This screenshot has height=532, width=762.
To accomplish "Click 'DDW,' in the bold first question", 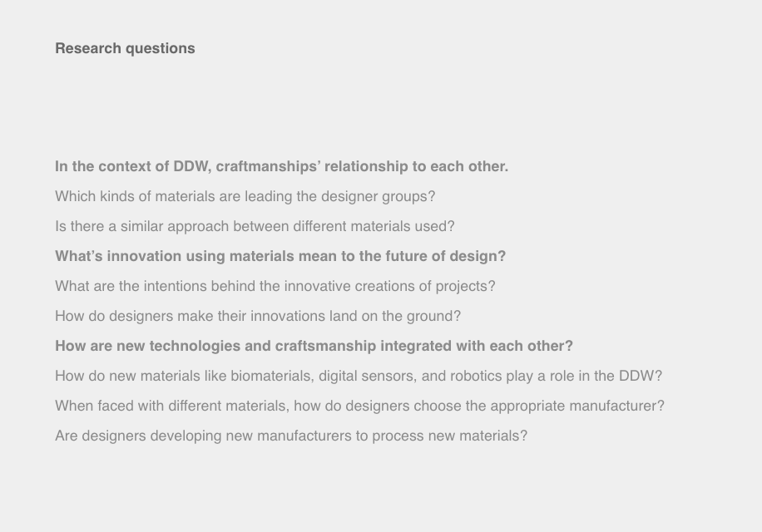I will tap(192, 166).
